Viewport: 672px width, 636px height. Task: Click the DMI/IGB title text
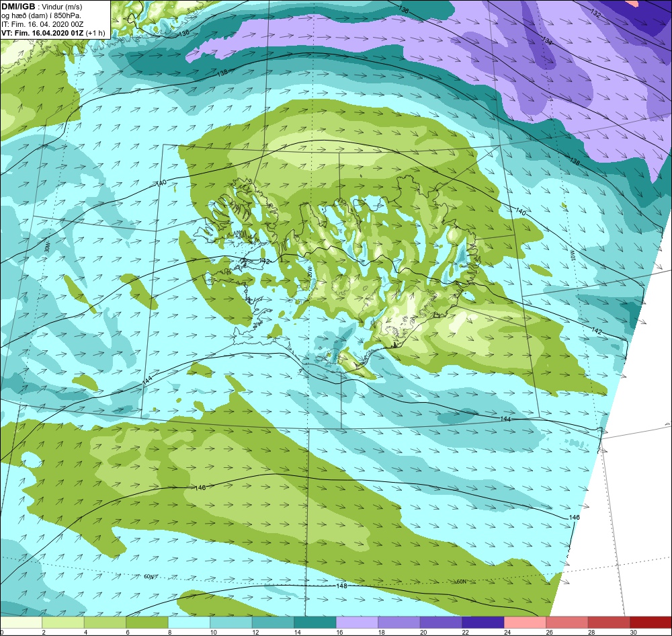point(18,7)
